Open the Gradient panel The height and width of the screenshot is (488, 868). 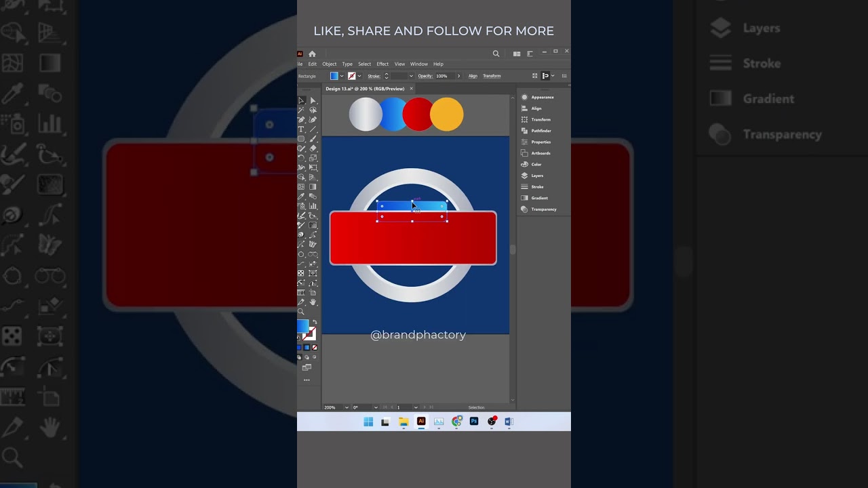coord(534,198)
